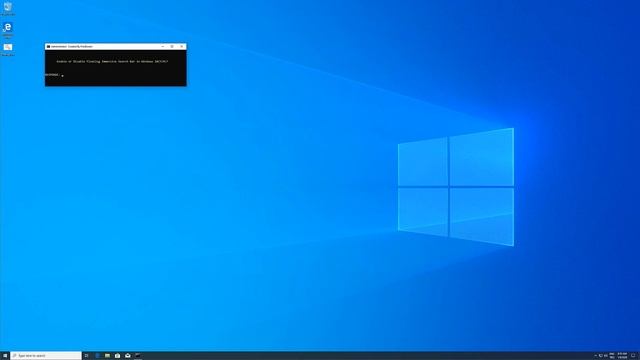640x360 pixels.
Task: Select the Microsoft Edge desktop shortcut
Action: tap(7, 30)
